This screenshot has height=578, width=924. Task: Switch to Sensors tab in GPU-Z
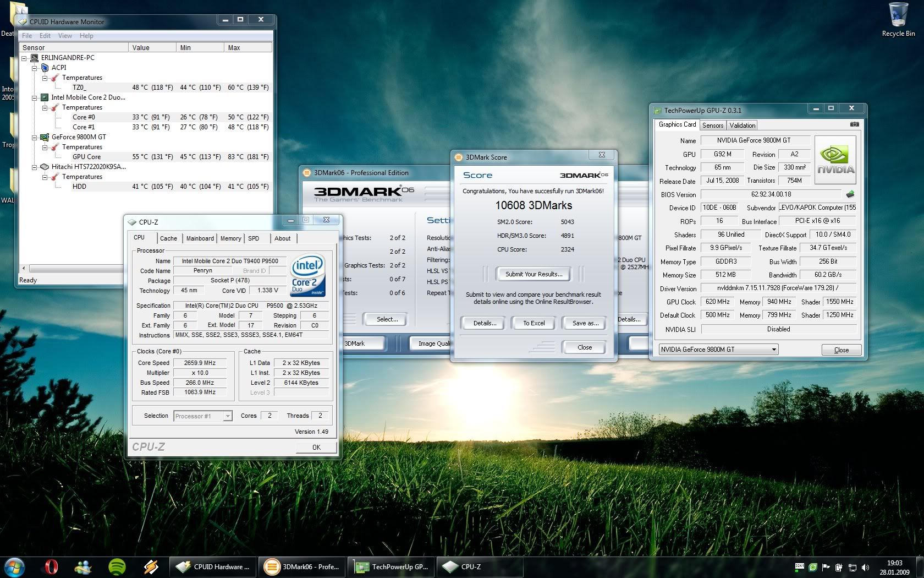(x=713, y=126)
